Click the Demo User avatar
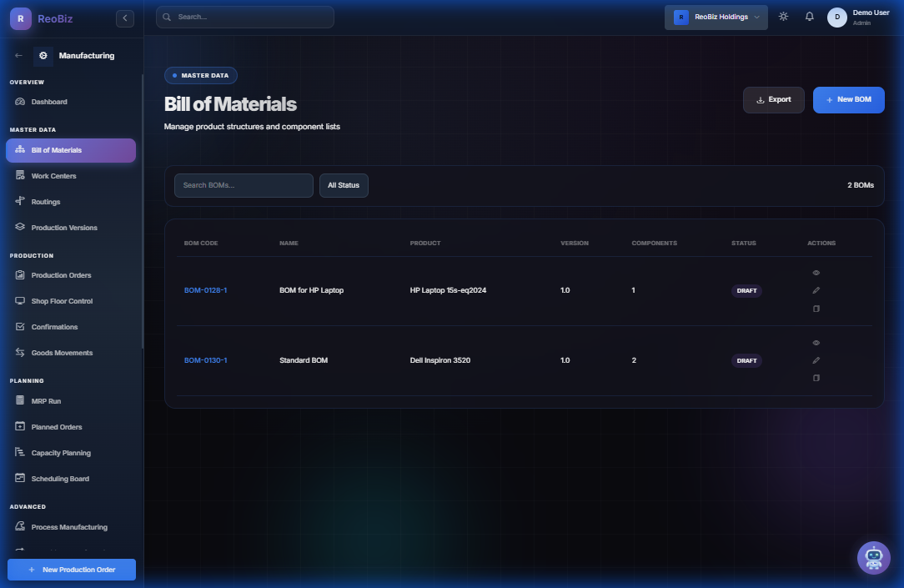The height and width of the screenshot is (588, 904). point(836,18)
